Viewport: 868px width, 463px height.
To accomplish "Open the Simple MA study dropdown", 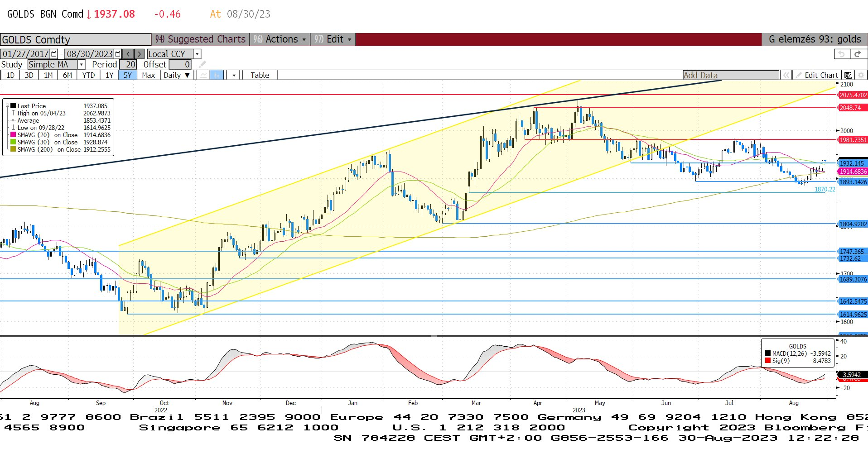I will click(82, 65).
